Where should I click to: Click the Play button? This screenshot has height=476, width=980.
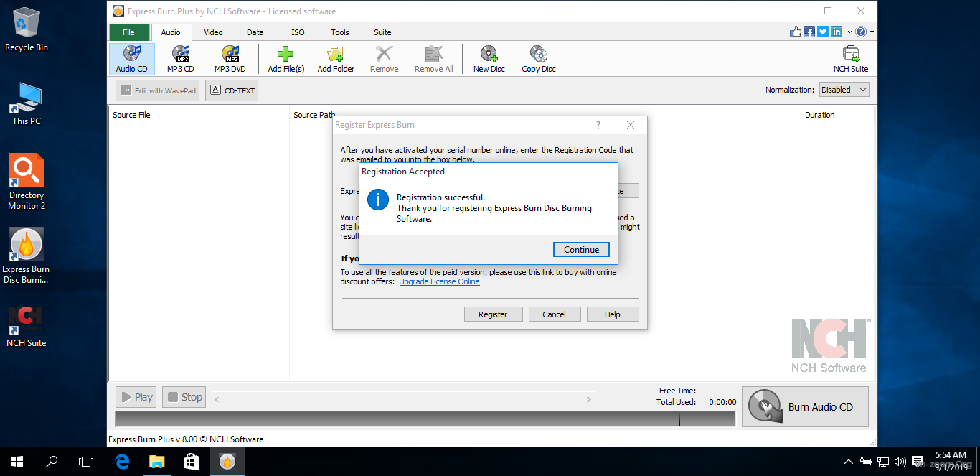(x=137, y=397)
